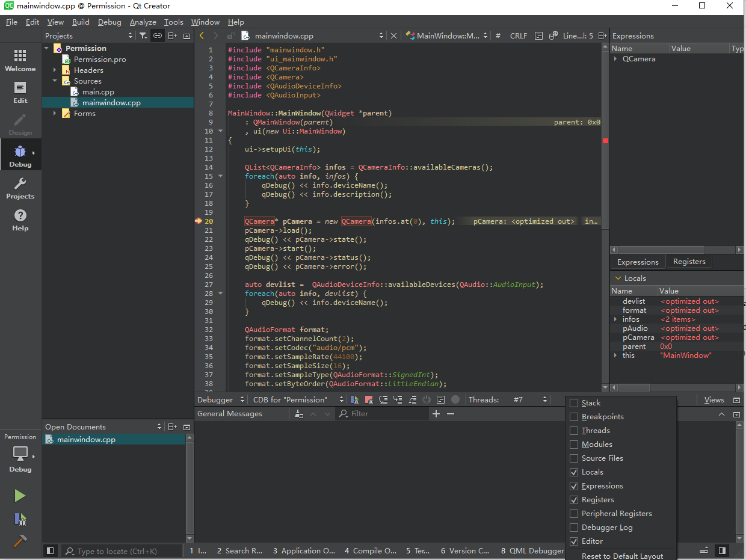Open Compile Output pane
The image size is (746, 560).
371,550
